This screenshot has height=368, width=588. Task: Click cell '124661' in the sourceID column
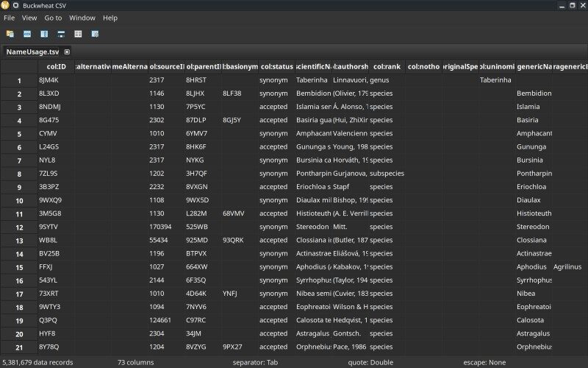click(x=167, y=320)
